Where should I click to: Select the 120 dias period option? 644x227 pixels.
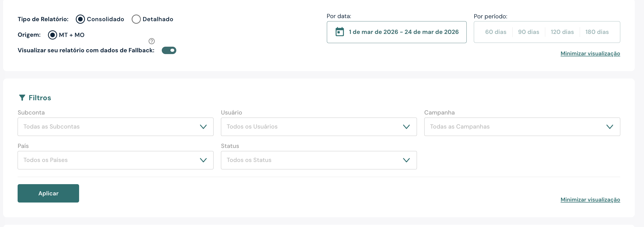pos(562,32)
